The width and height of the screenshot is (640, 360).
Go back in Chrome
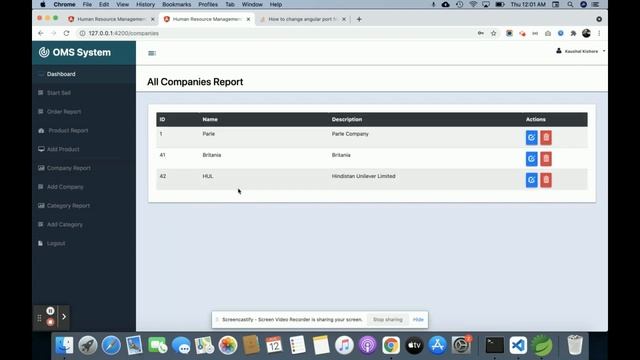40,33
